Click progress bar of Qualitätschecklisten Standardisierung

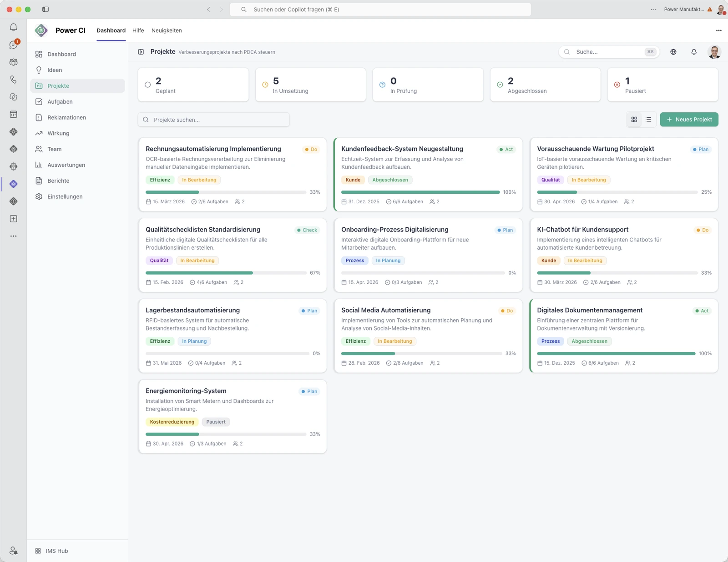click(x=226, y=273)
